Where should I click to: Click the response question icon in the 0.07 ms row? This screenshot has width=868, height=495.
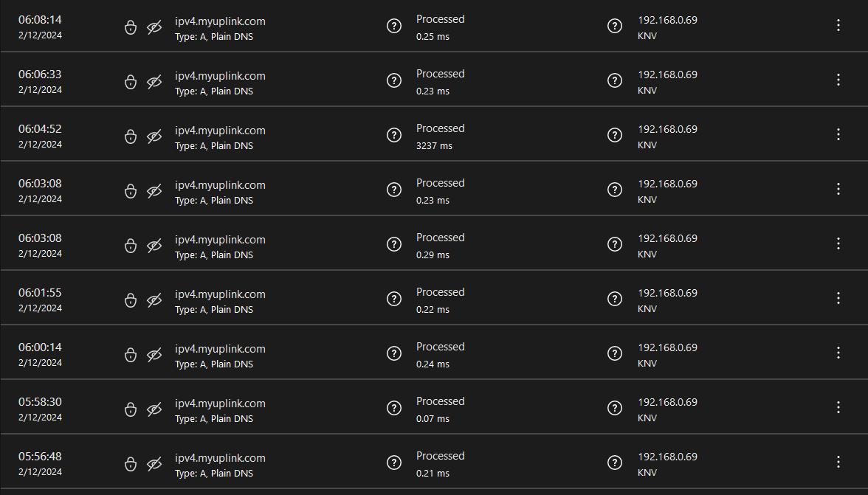393,408
